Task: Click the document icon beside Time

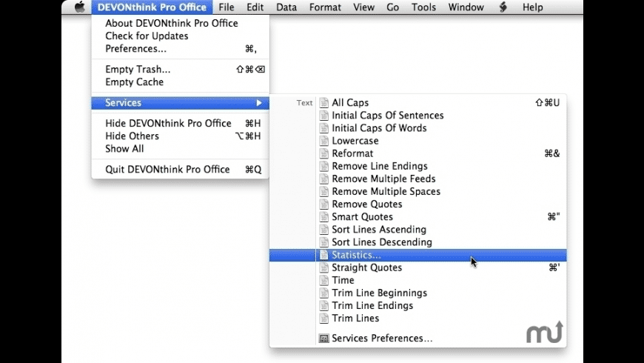Action: point(323,280)
